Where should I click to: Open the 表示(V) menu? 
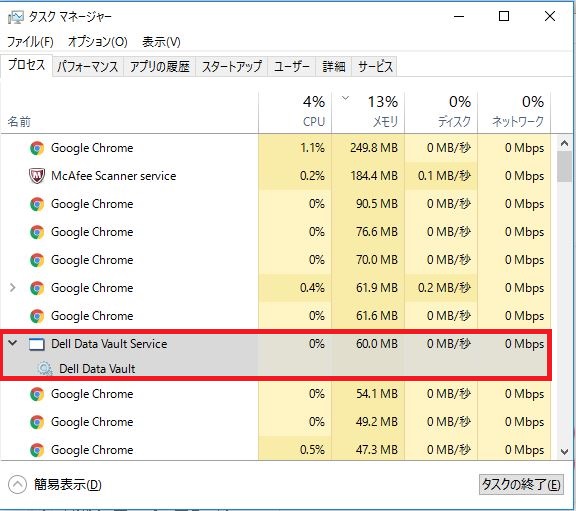[x=161, y=42]
